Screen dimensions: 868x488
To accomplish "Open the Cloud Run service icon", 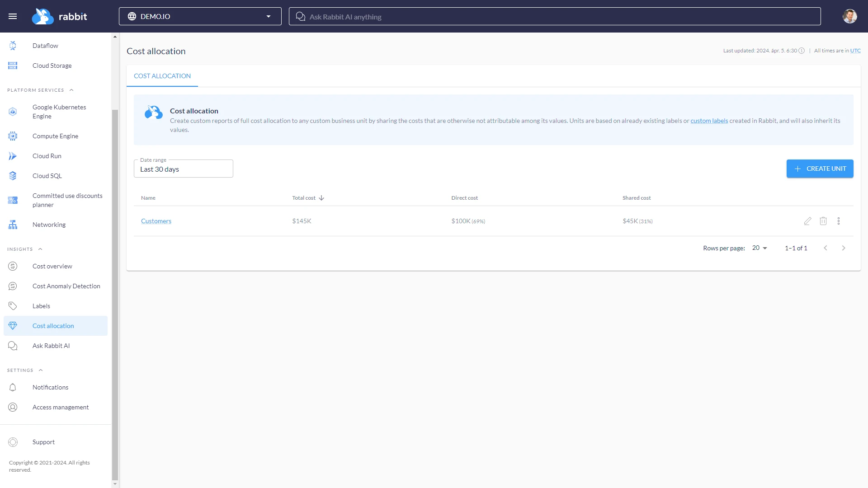I will (x=12, y=156).
